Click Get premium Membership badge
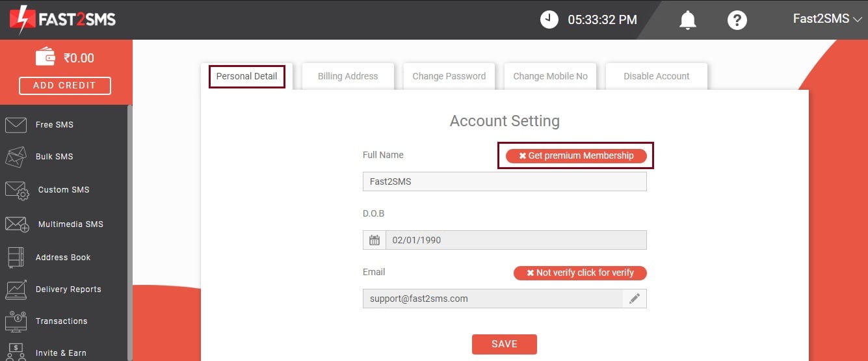The width and height of the screenshot is (868, 361). tap(576, 155)
